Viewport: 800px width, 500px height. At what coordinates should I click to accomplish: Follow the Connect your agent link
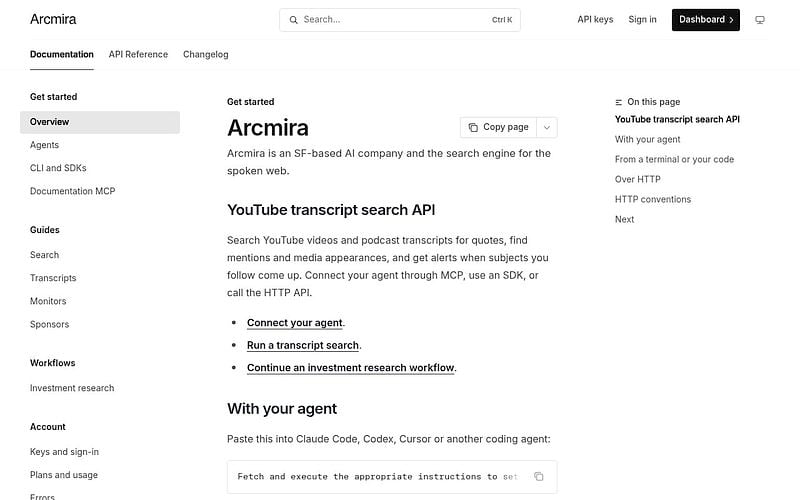[x=296, y=322]
